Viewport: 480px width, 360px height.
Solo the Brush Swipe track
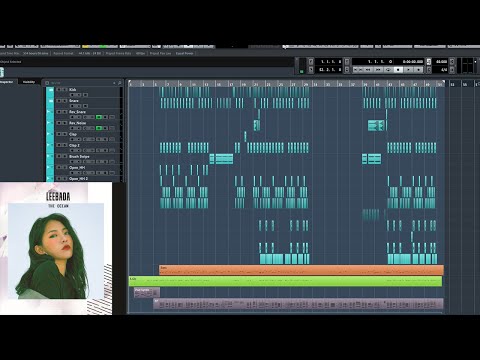pos(65,156)
